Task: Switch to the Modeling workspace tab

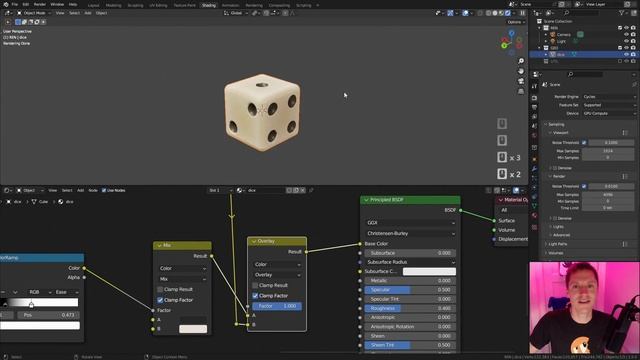Action: point(113,5)
